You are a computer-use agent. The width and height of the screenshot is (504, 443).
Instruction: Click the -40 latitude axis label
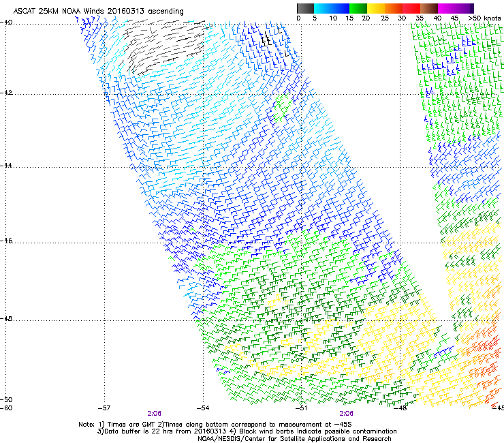tap(7, 22)
